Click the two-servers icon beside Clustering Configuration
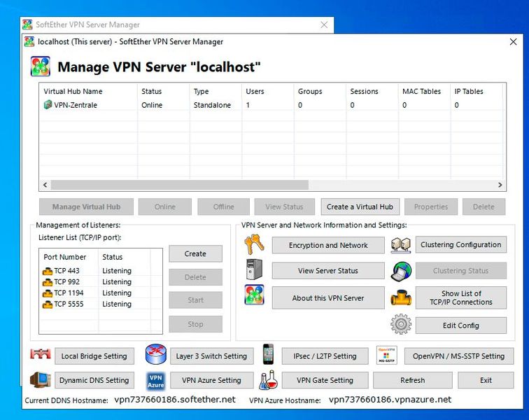This screenshot has height=420, width=529. (401, 245)
